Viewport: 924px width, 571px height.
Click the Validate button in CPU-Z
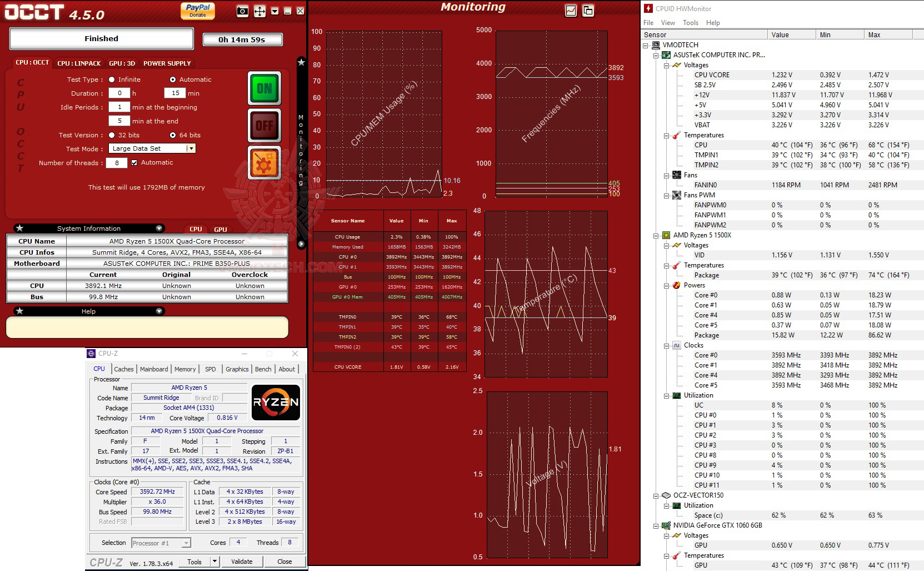pos(242,562)
